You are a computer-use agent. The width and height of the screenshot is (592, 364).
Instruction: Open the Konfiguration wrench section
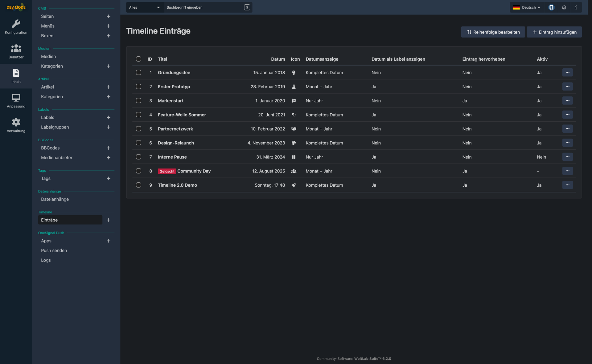point(16,27)
